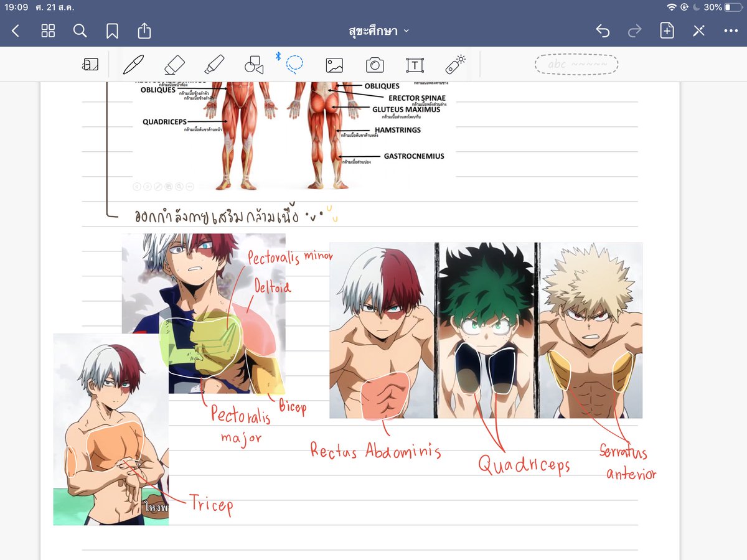Select the Eraser tool

174,65
